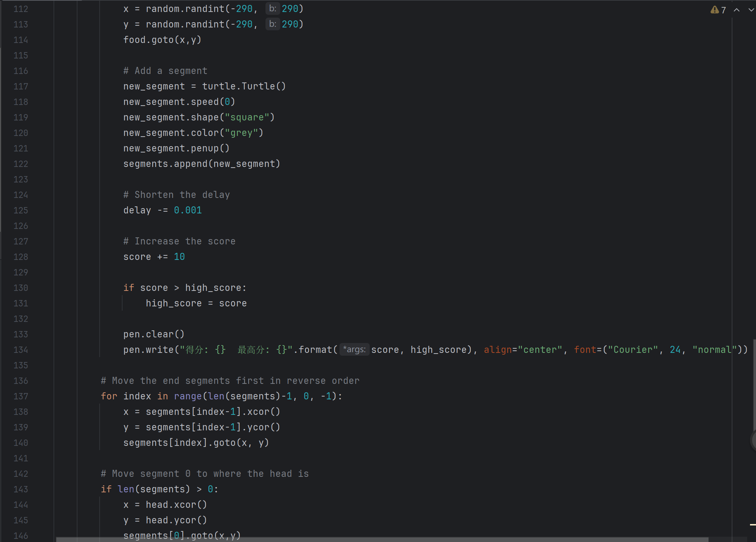Screen dimensions: 756x542
Task: Click the horizontal scrollbar at the bottom
Action: click(x=382, y=540)
